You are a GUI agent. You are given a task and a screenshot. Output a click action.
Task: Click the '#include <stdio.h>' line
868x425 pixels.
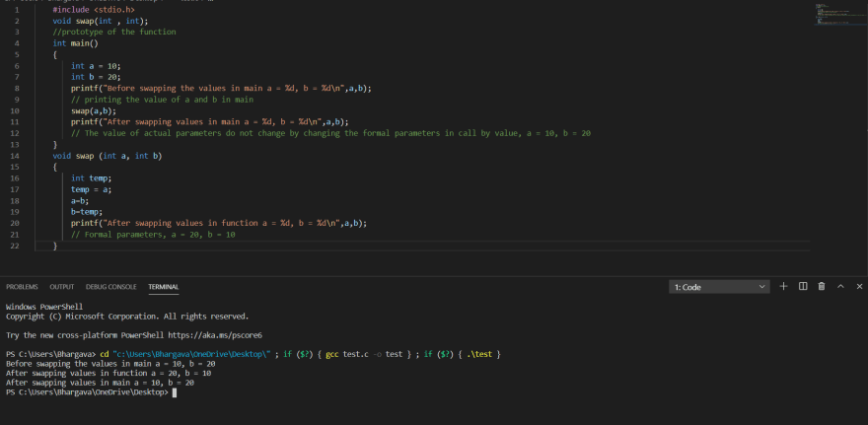click(x=94, y=10)
